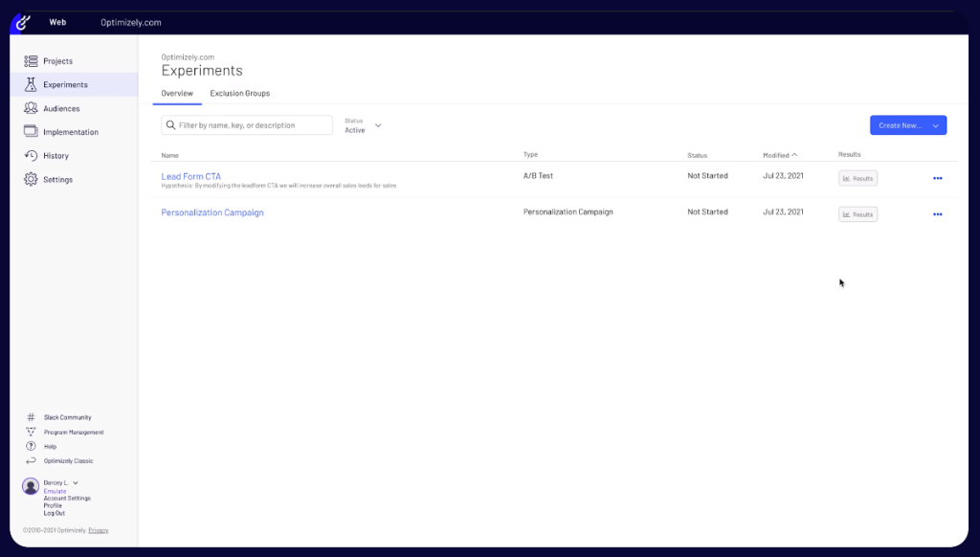The height and width of the screenshot is (557, 980).
Task: Switch to the Exclusion Groups tab
Action: 238,93
